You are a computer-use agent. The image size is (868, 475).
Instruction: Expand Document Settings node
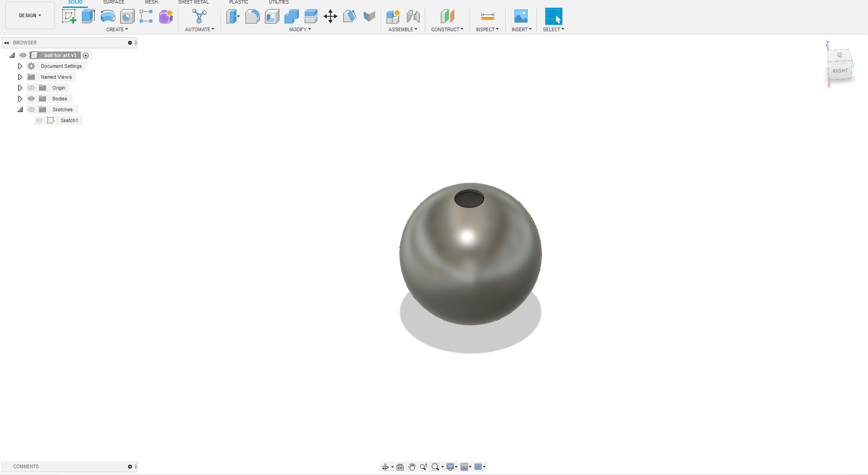click(20, 66)
